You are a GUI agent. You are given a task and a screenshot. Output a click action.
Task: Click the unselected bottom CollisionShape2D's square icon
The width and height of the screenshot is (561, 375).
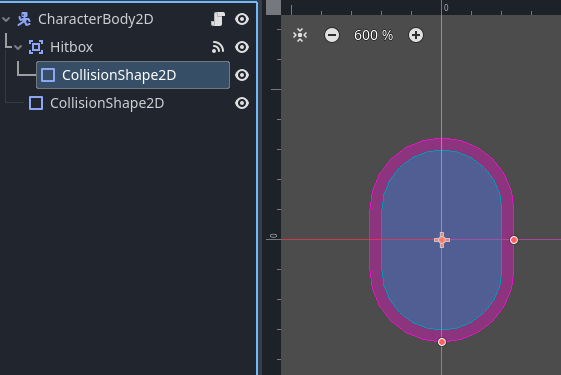coord(36,103)
